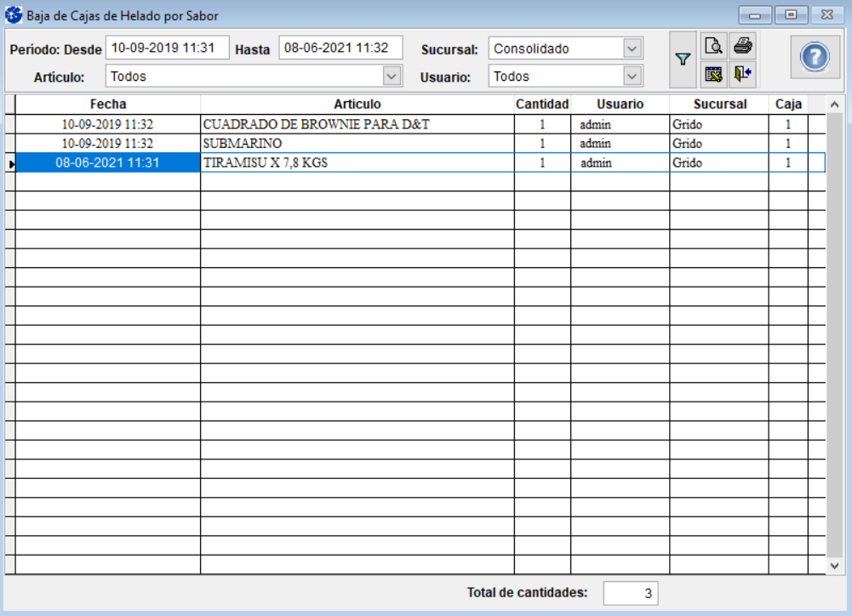Click the Cantidad column header

(x=542, y=104)
